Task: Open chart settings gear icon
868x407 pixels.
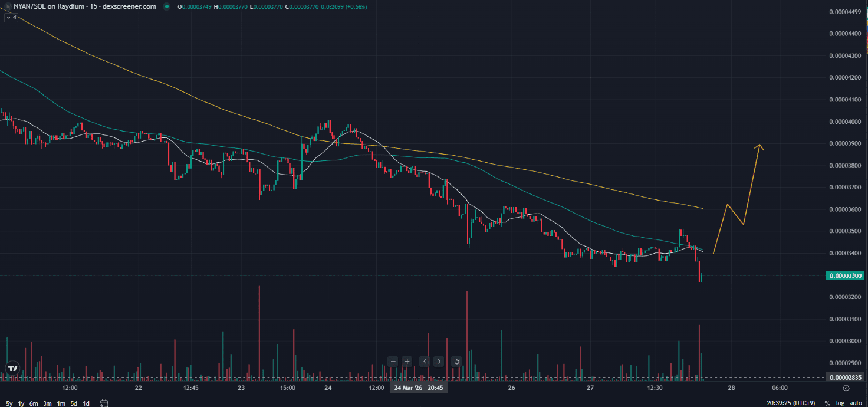Action: coord(846,388)
